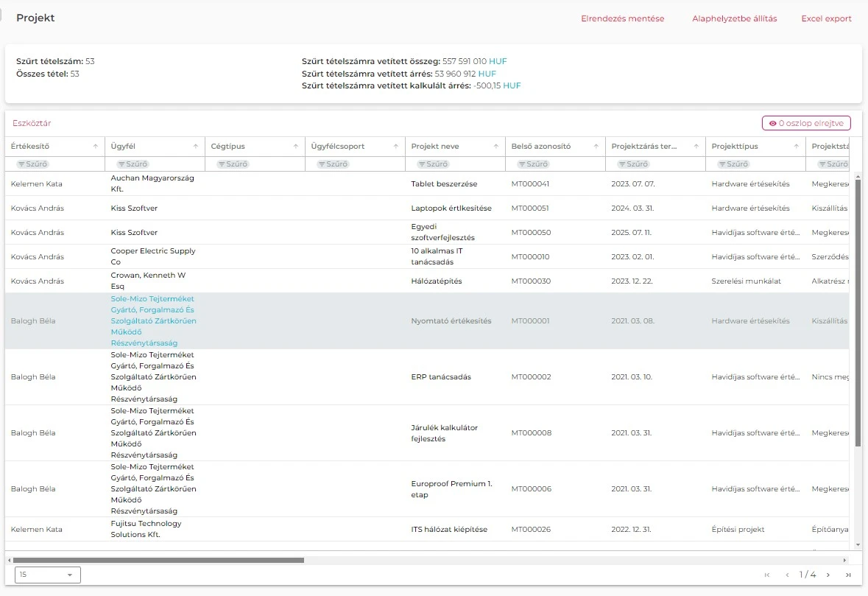Click the Ügyfél column sort arrow

pyautogui.click(x=196, y=147)
